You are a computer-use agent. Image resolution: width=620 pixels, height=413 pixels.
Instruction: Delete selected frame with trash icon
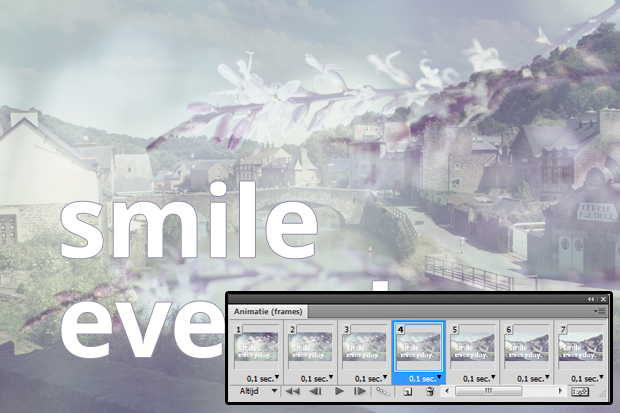430,391
